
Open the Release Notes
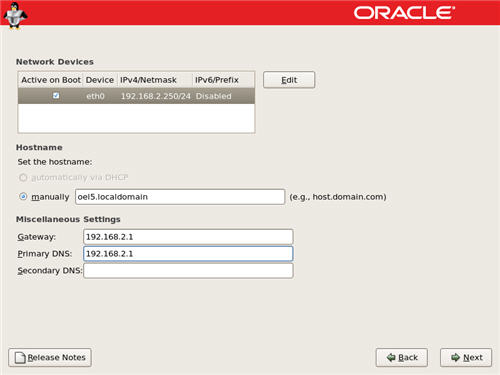(x=50, y=358)
